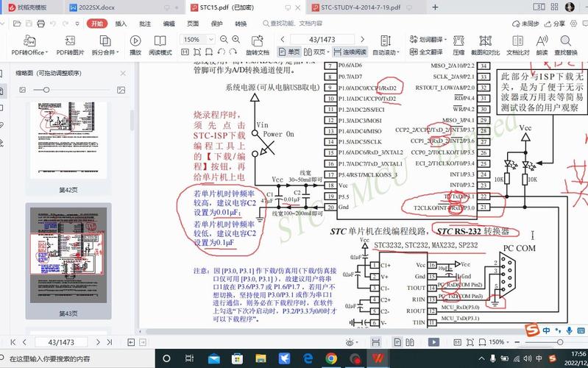The image size is (588, 368).
Task: Open the 批注 ribbon tab
Action: pyautogui.click(x=145, y=24)
